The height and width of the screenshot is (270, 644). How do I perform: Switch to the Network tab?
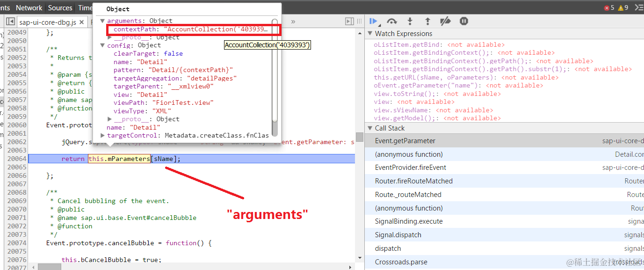click(x=29, y=7)
